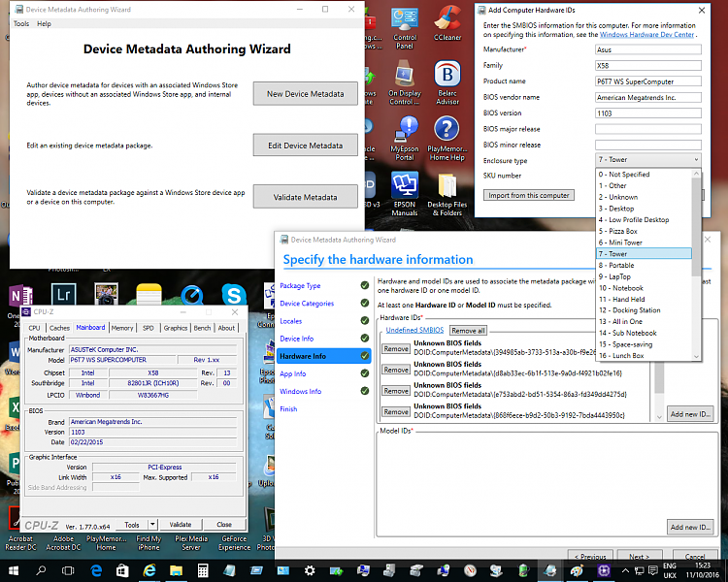
Task: Launch Microsoft Edge from taskbar
Action: (96, 570)
